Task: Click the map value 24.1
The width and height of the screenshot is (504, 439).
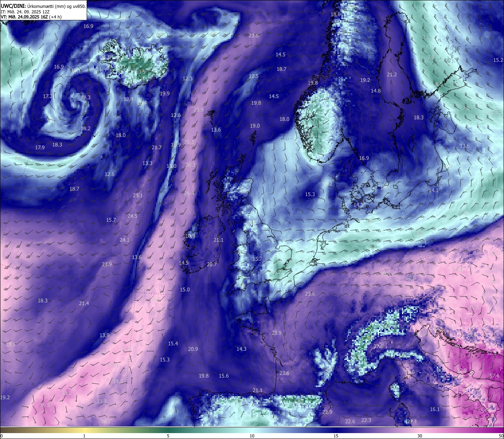Action: pyautogui.click(x=124, y=240)
